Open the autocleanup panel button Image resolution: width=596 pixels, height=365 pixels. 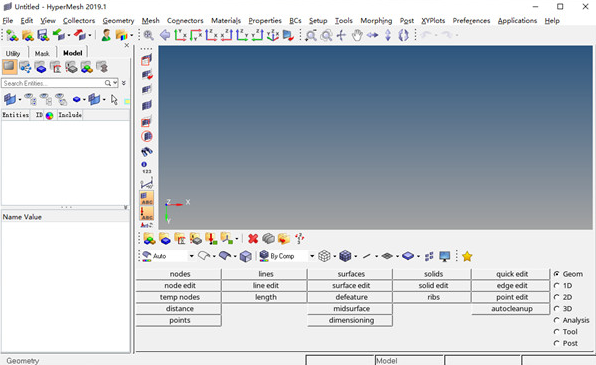point(511,309)
